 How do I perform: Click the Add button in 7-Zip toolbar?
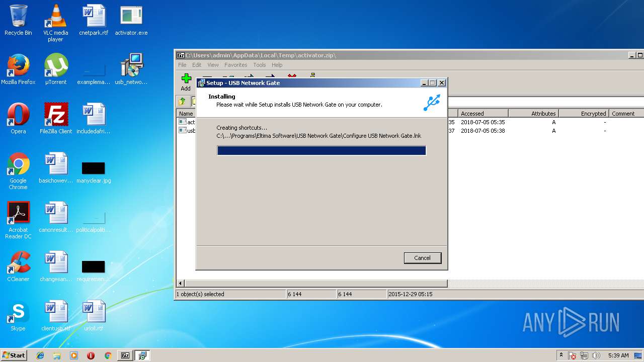(x=186, y=82)
